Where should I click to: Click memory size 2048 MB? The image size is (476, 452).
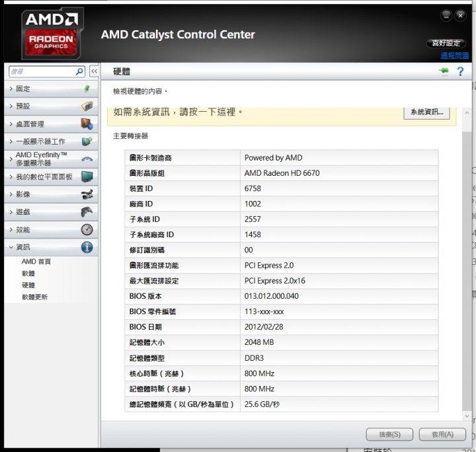[x=259, y=342]
